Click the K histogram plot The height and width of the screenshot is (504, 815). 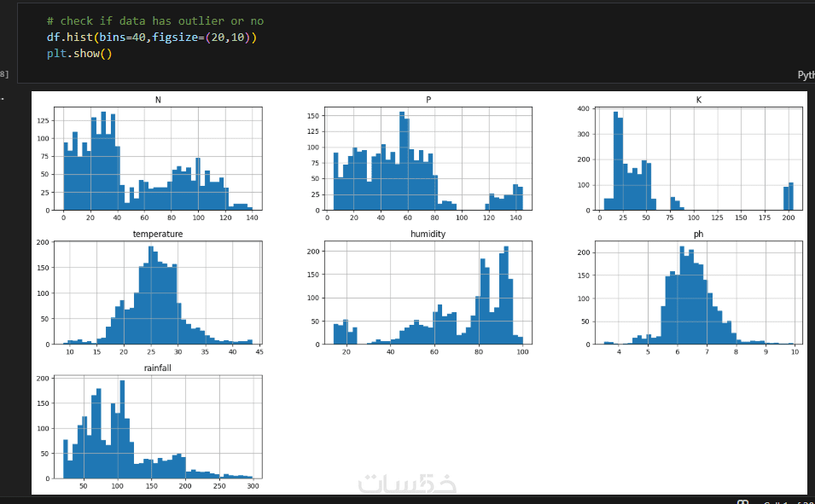point(699,159)
